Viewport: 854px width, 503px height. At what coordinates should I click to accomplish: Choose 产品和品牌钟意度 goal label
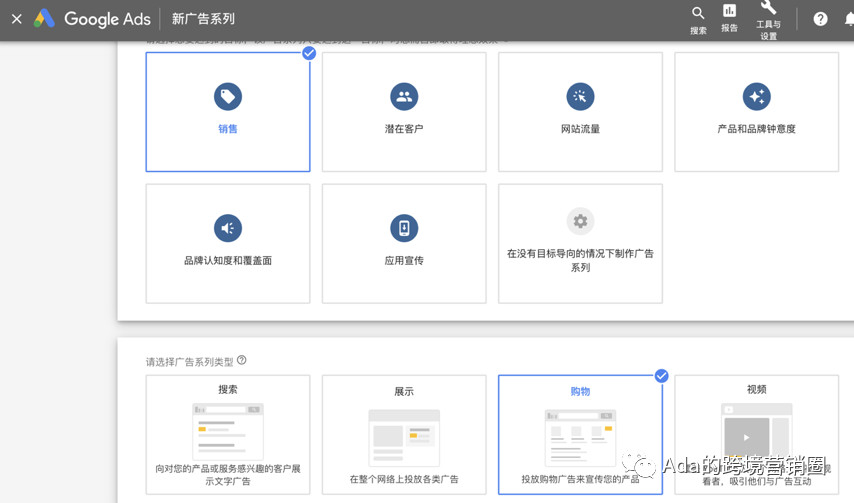(757, 129)
